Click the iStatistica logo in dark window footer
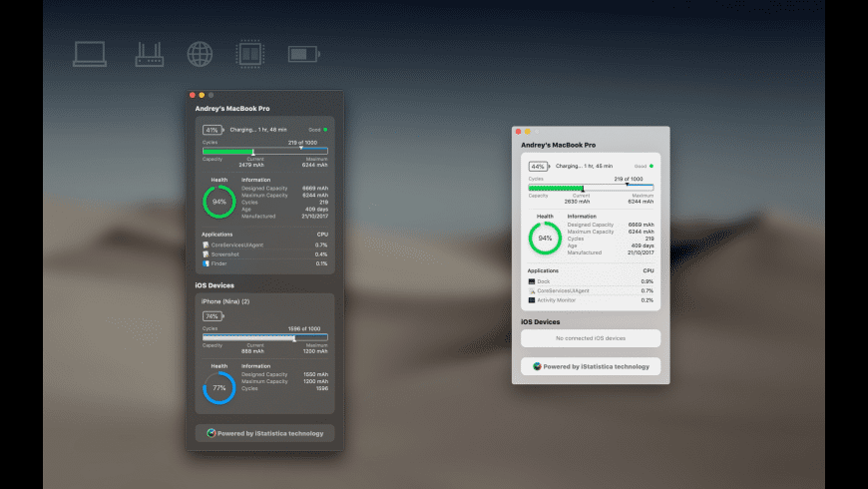The width and height of the screenshot is (868, 489). [211, 433]
